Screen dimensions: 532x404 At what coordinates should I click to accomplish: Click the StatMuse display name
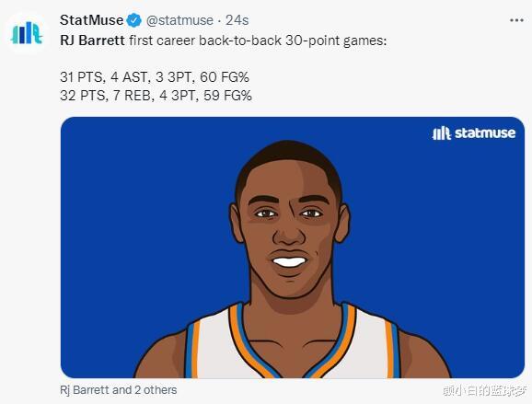coord(92,20)
